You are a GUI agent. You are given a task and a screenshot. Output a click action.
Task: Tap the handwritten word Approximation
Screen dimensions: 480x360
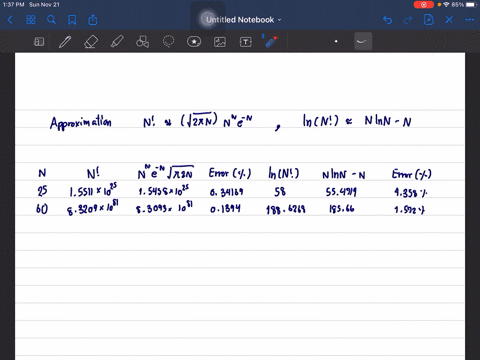(x=80, y=122)
